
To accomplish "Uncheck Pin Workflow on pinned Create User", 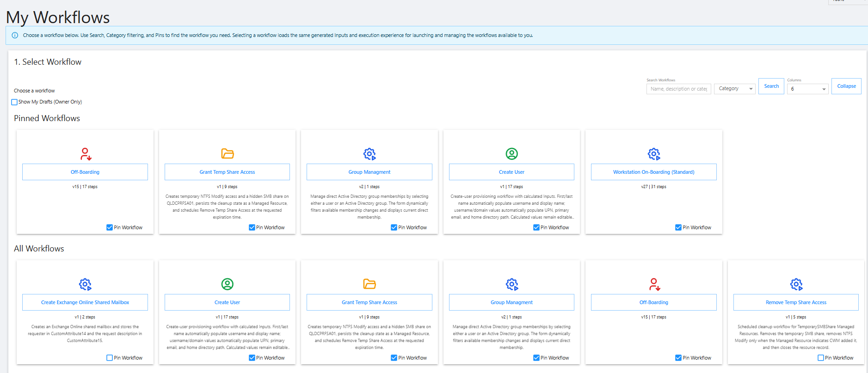I will pyautogui.click(x=536, y=227).
